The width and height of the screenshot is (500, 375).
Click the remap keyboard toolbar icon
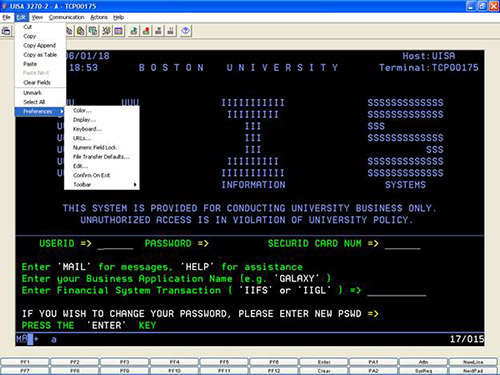point(106,31)
